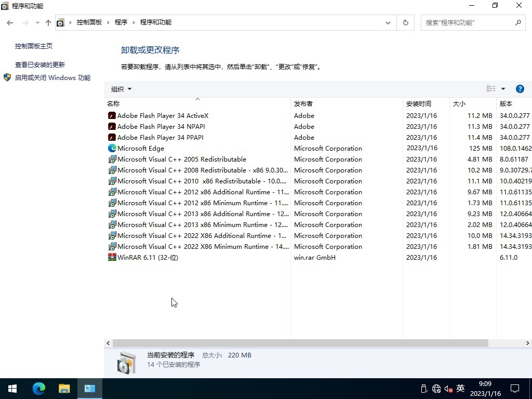
Task: Go up one folder level
Action: pyautogui.click(x=48, y=23)
